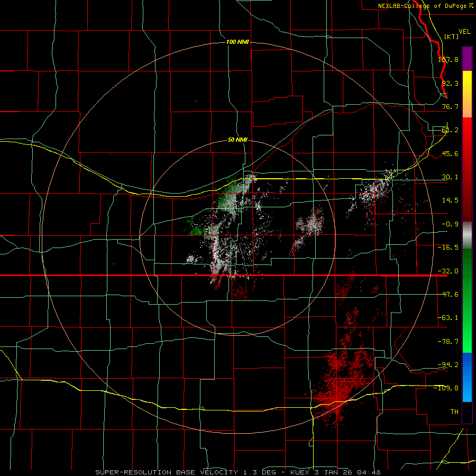Click the -109.8 velocity scale value
The width and height of the screenshot is (476, 476).
point(446,388)
